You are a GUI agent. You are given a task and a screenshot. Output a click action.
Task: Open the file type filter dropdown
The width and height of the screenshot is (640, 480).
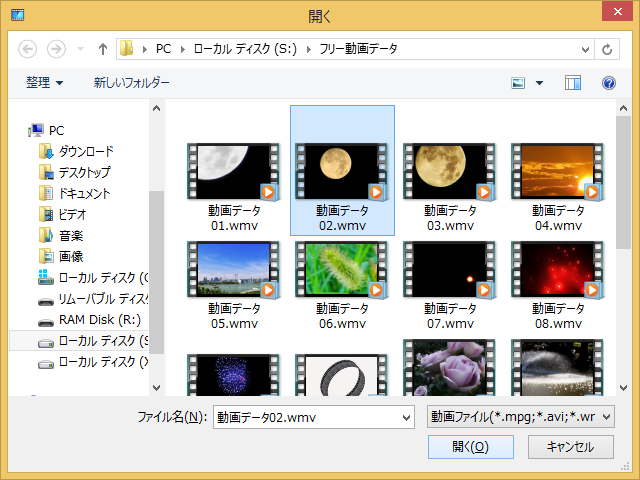point(520,417)
